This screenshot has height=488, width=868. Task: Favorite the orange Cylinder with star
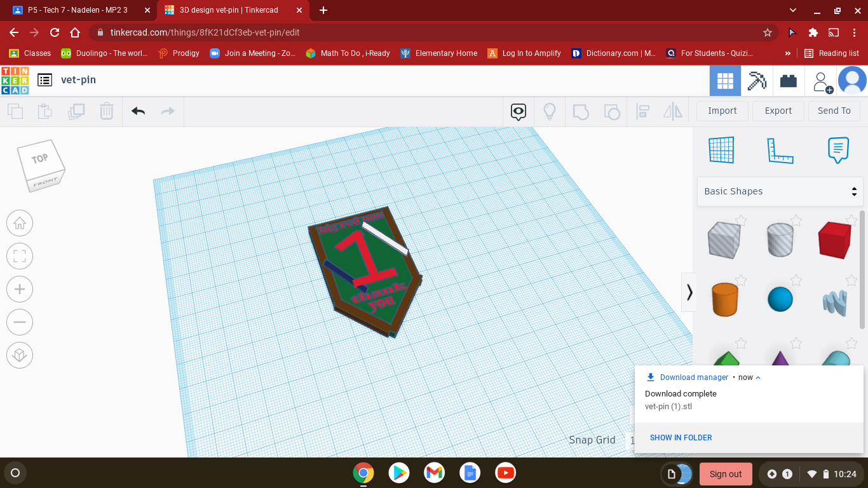click(741, 280)
